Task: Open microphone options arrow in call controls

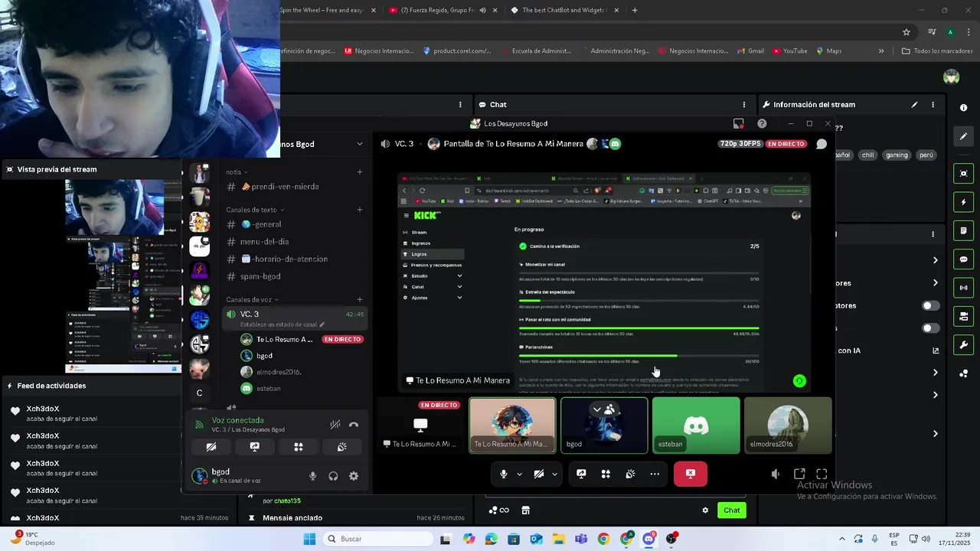Action: coord(519,474)
